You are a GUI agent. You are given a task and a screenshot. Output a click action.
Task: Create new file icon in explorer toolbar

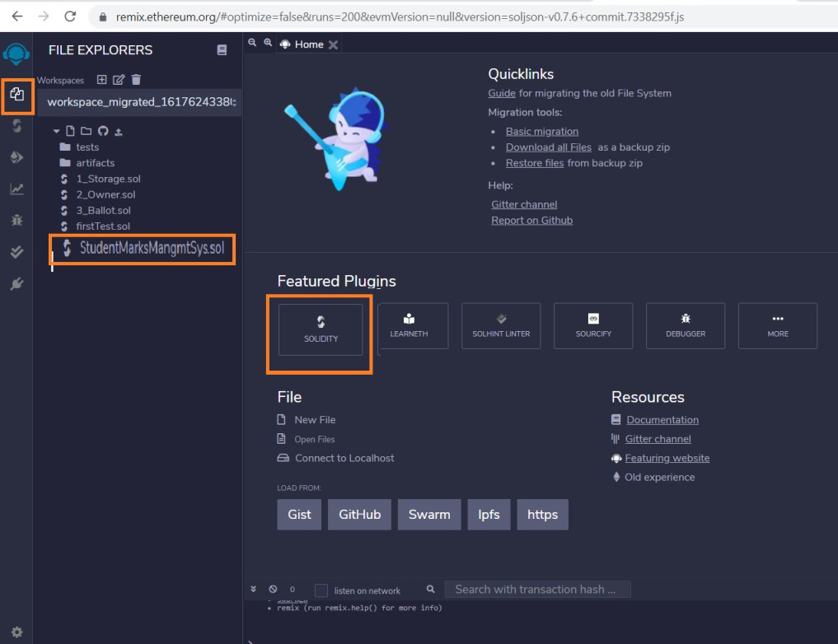tap(70, 131)
